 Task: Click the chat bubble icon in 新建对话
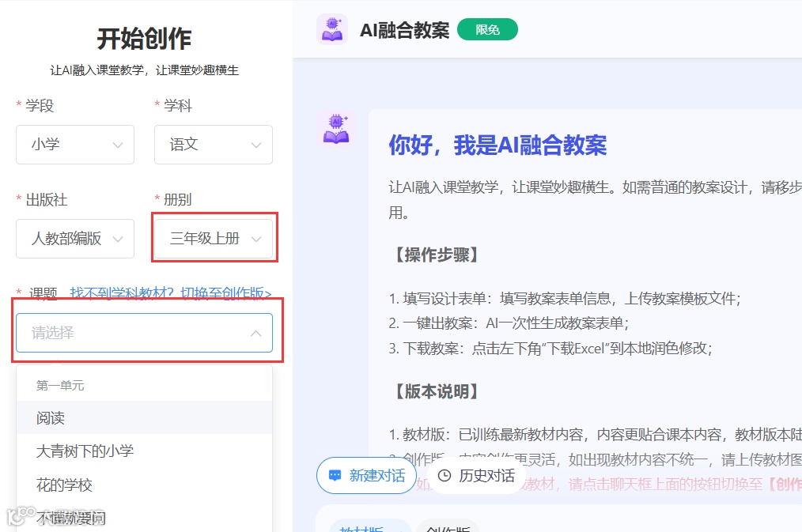coord(335,475)
